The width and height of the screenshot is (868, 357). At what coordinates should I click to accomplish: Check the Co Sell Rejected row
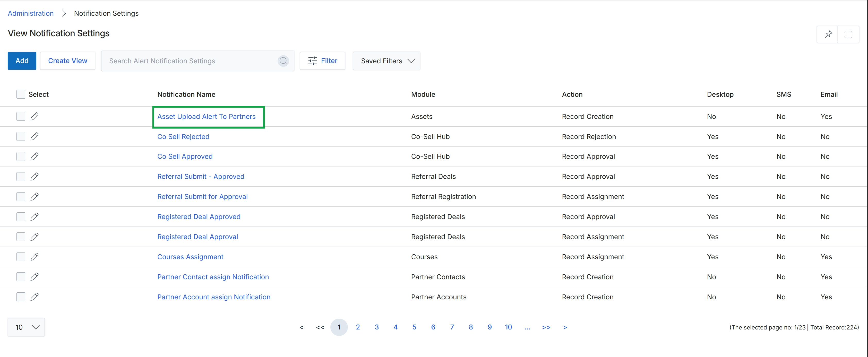click(x=21, y=136)
